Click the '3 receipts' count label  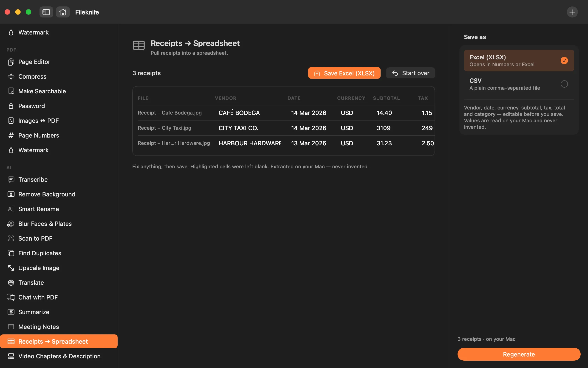click(147, 73)
